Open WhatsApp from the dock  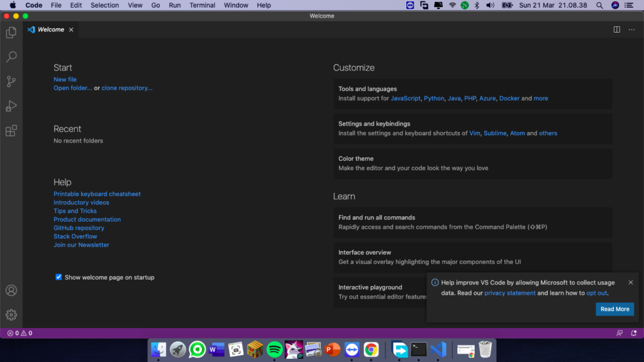point(197,349)
